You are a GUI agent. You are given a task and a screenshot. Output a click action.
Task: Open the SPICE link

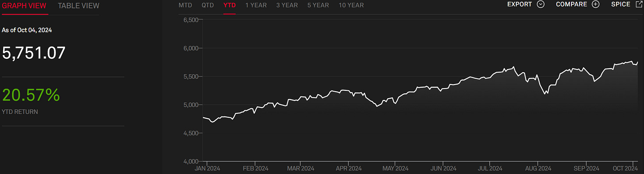tap(621, 4)
